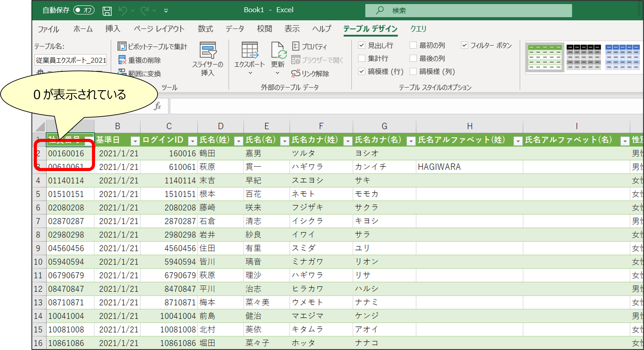Click the 更新 refresh icon
This screenshot has height=350, width=644.
tap(278, 50)
